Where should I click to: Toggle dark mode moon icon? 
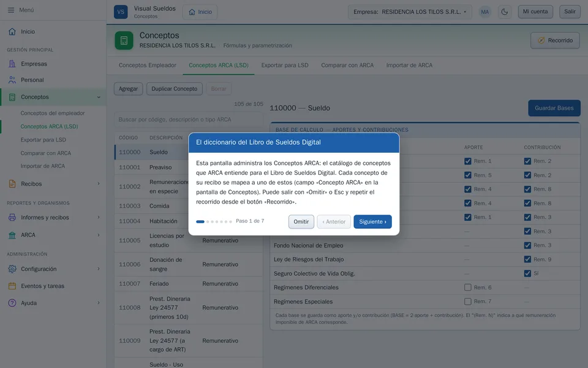(x=505, y=12)
